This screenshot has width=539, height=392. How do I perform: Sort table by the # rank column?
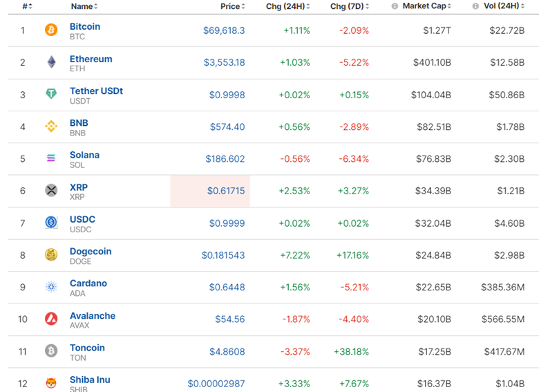tap(27, 6)
